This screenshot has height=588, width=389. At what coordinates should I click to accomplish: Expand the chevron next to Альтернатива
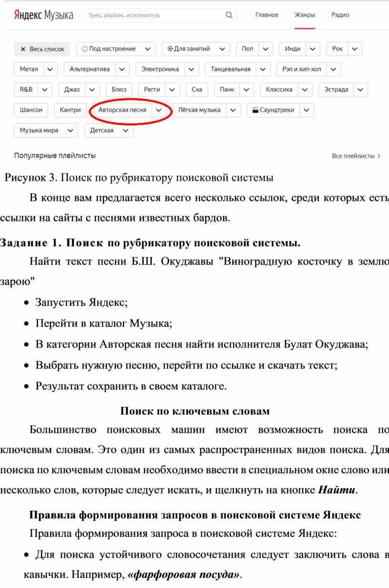[x=123, y=70]
